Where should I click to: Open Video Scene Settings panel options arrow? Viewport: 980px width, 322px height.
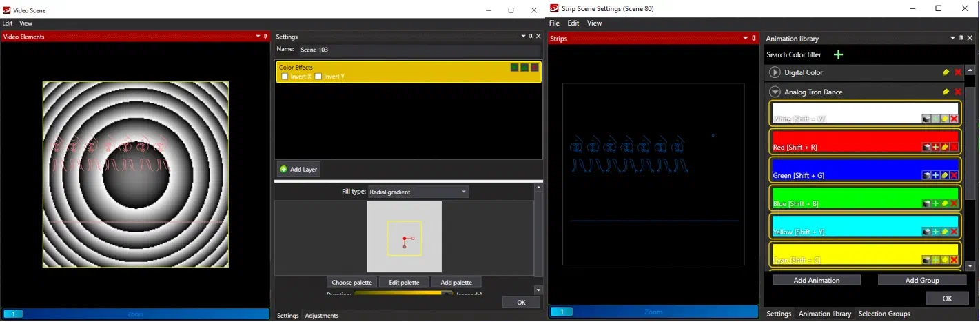[x=522, y=37]
